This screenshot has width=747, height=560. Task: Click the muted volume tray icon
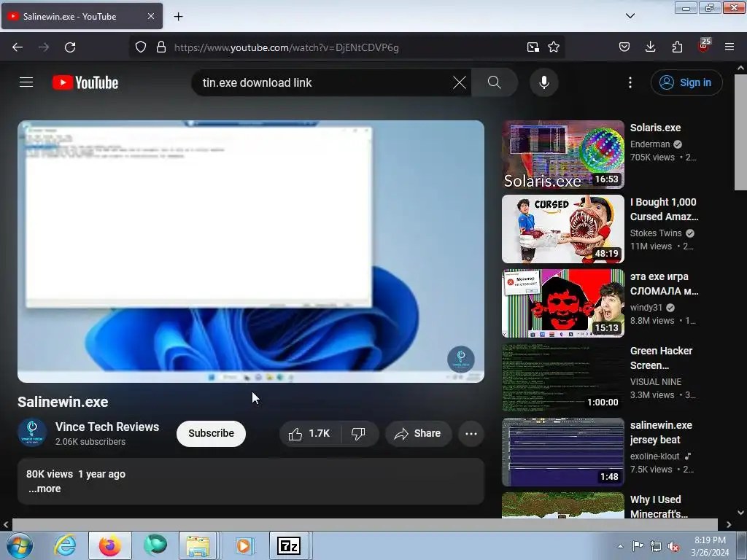[x=673, y=546]
